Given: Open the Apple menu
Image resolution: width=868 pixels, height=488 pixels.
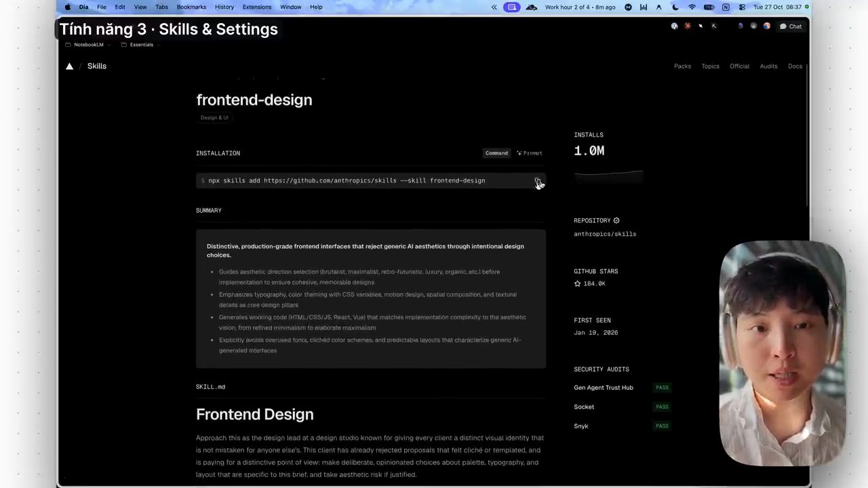Looking at the screenshot, I should click(67, 7).
